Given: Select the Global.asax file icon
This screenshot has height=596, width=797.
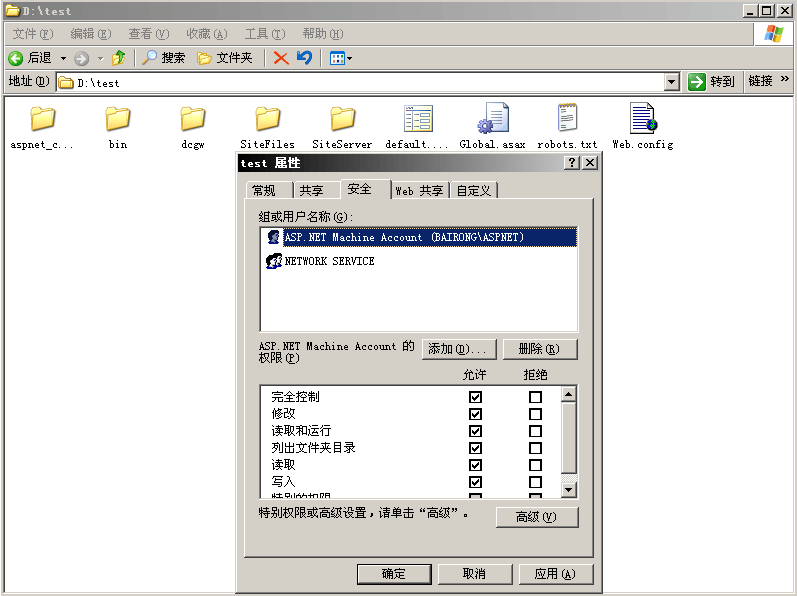Looking at the screenshot, I should tap(493, 118).
